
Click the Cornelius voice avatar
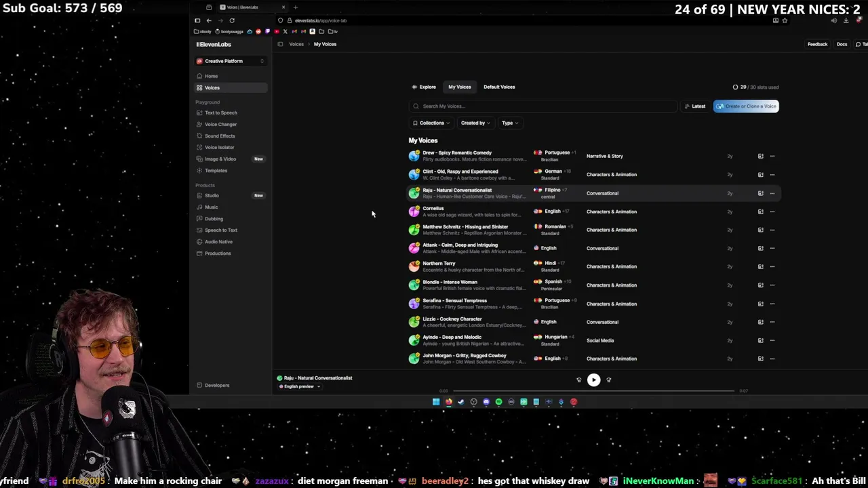[x=414, y=211]
